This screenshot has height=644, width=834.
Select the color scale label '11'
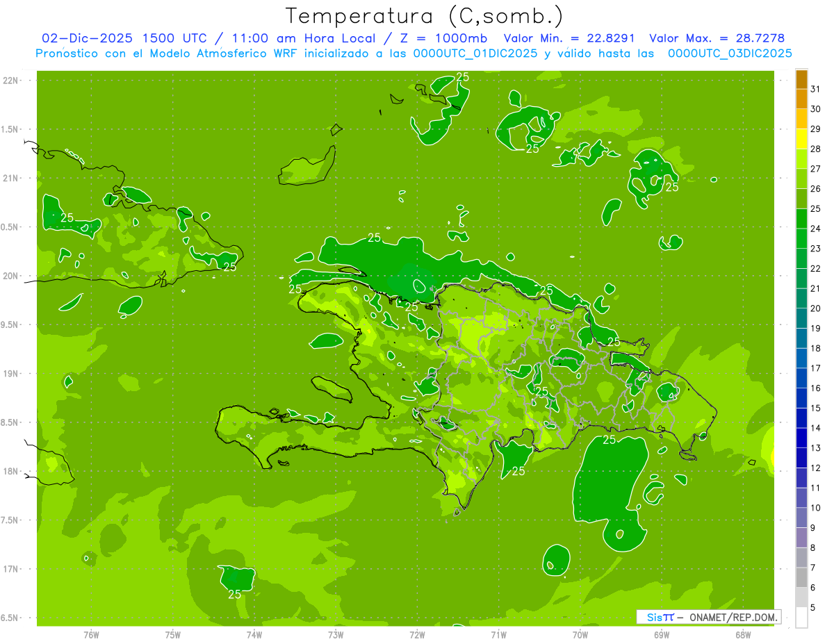tap(816, 488)
